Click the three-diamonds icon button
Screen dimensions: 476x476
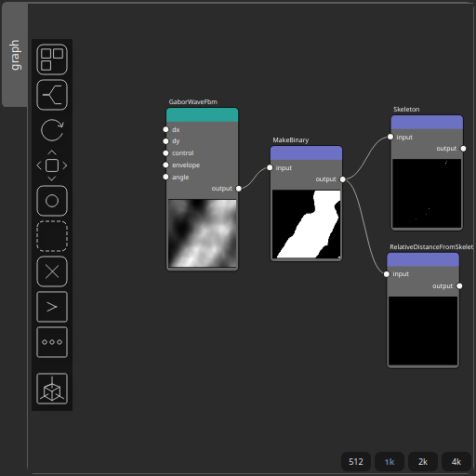click(x=52, y=342)
